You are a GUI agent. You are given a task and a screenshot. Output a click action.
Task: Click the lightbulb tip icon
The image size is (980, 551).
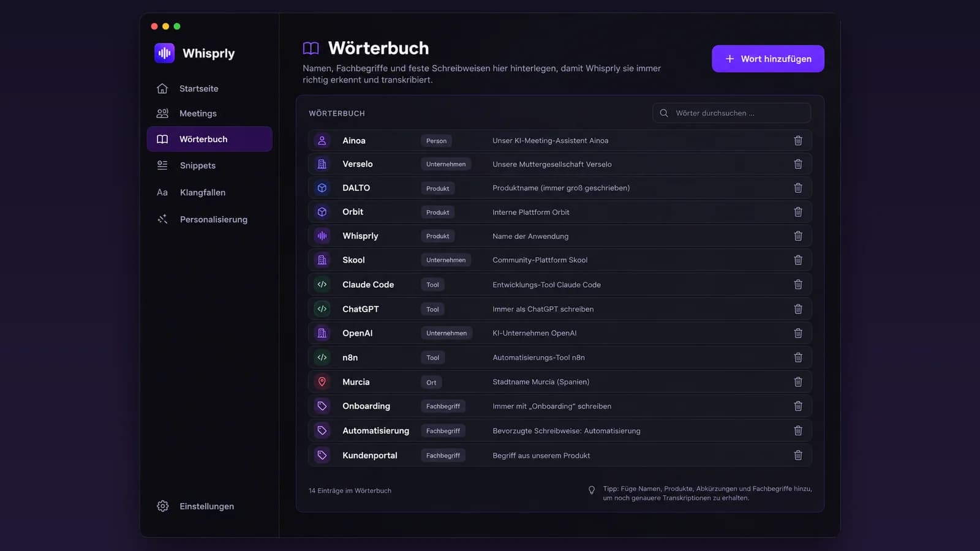(x=592, y=490)
